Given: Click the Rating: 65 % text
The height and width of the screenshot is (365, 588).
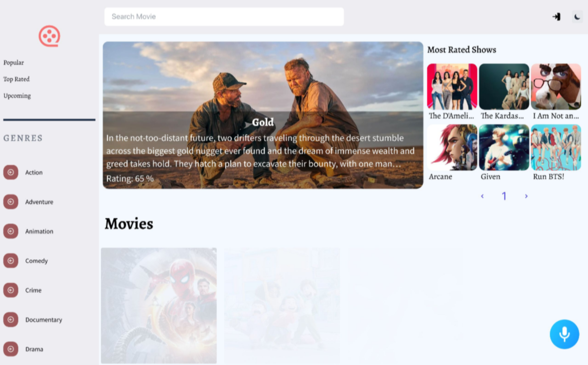Looking at the screenshot, I should click(130, 179).
